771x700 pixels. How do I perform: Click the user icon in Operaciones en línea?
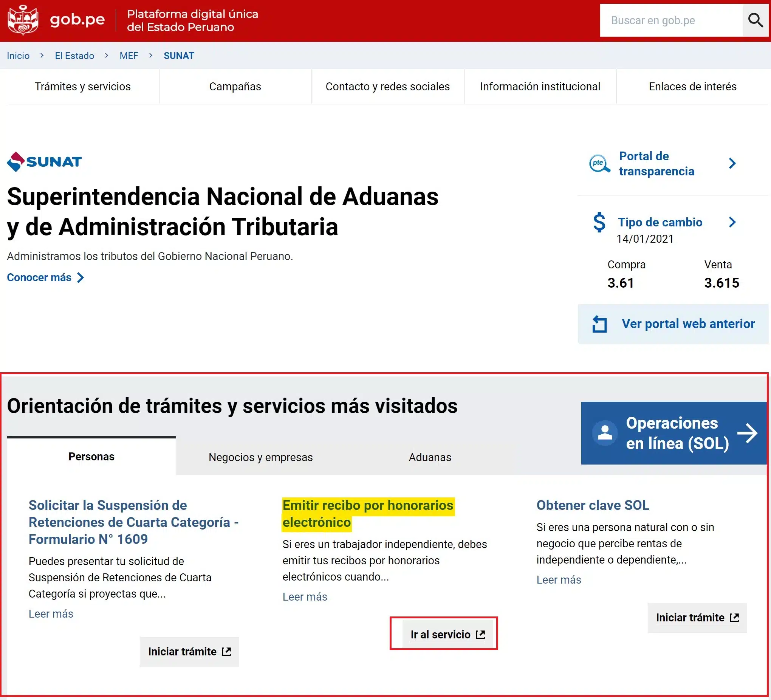605,433
